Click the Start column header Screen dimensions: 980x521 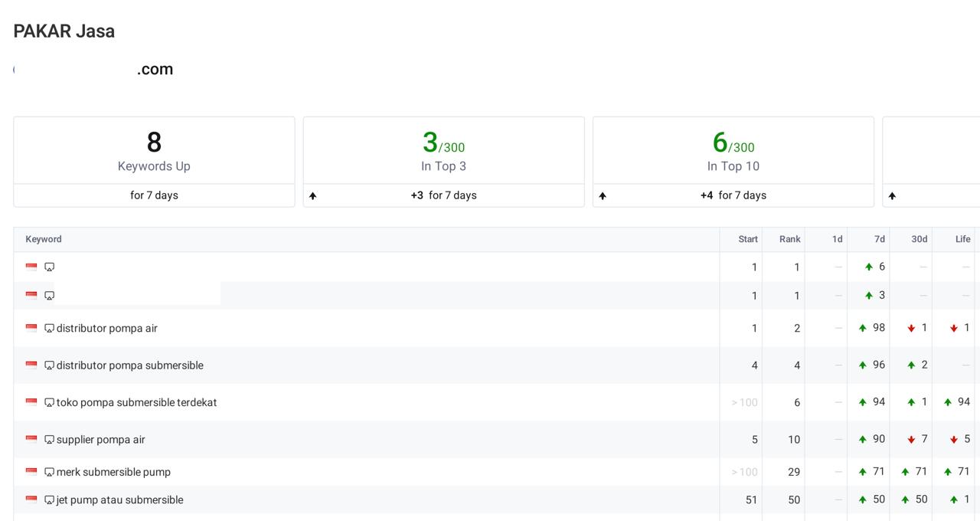tap(747, 239)
